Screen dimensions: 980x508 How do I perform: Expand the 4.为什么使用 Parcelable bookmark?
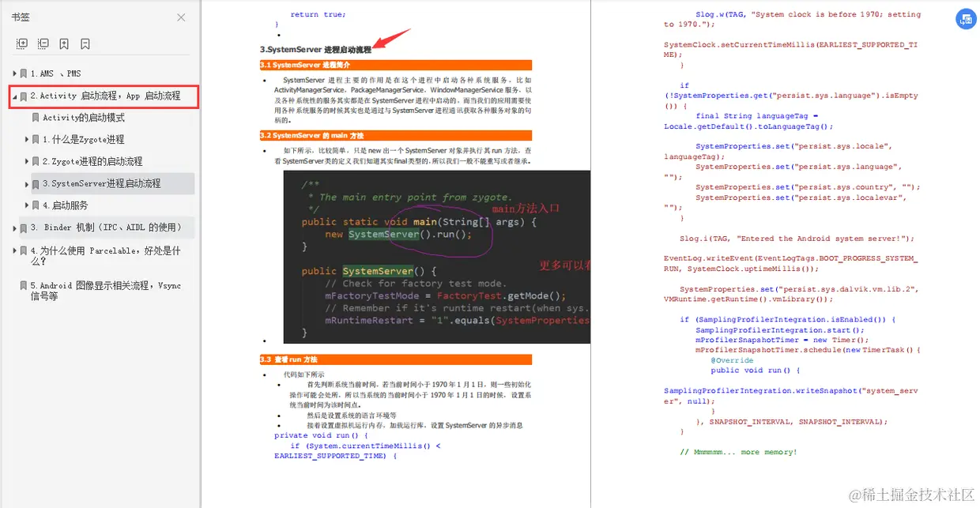click(14, 251)
